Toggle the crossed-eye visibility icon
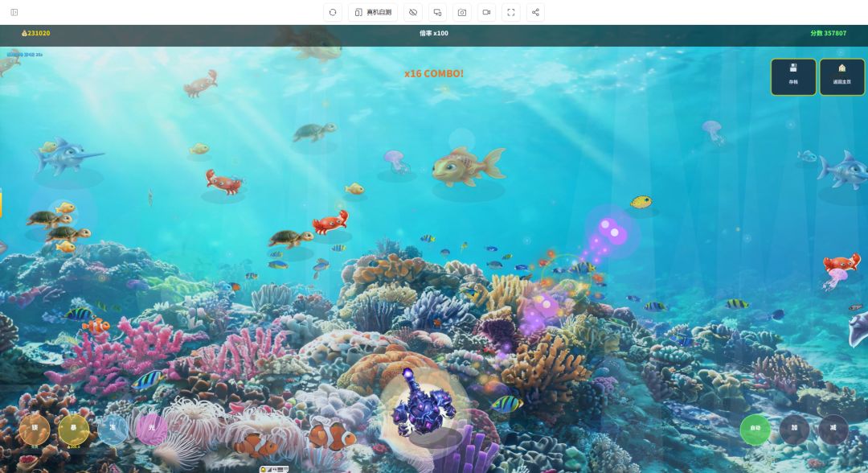Screen dimensions: 868x473 click(413, 12)
